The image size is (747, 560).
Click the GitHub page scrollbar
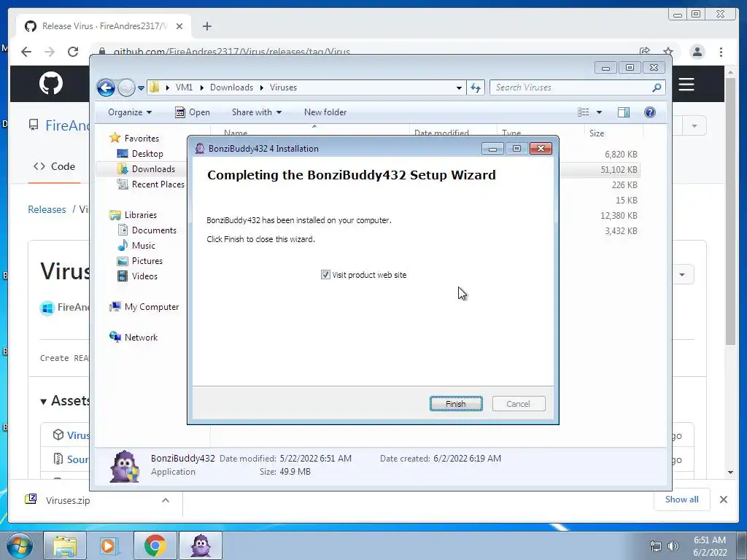point(730,211)
